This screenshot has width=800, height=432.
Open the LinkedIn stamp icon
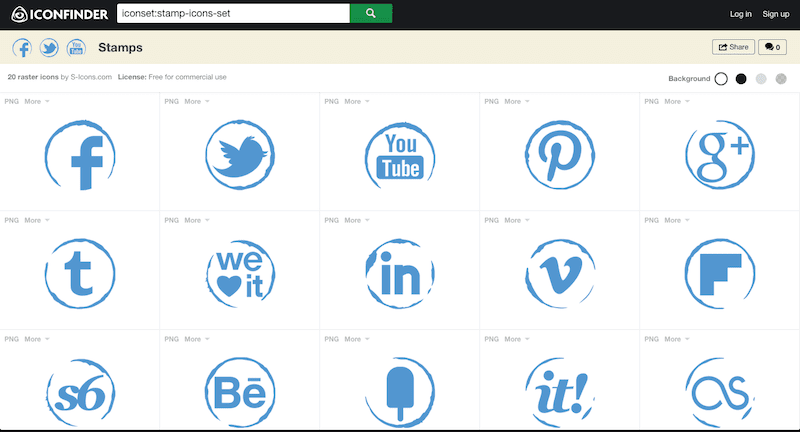click(x=400, y=273)
